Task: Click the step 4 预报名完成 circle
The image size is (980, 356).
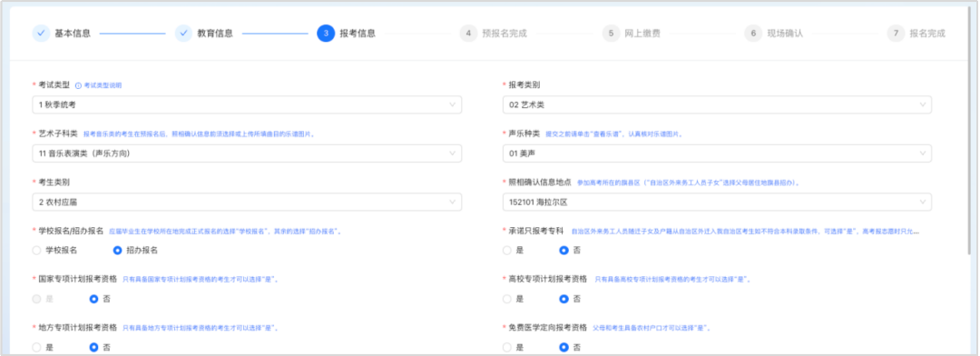Action: (468, 34)
